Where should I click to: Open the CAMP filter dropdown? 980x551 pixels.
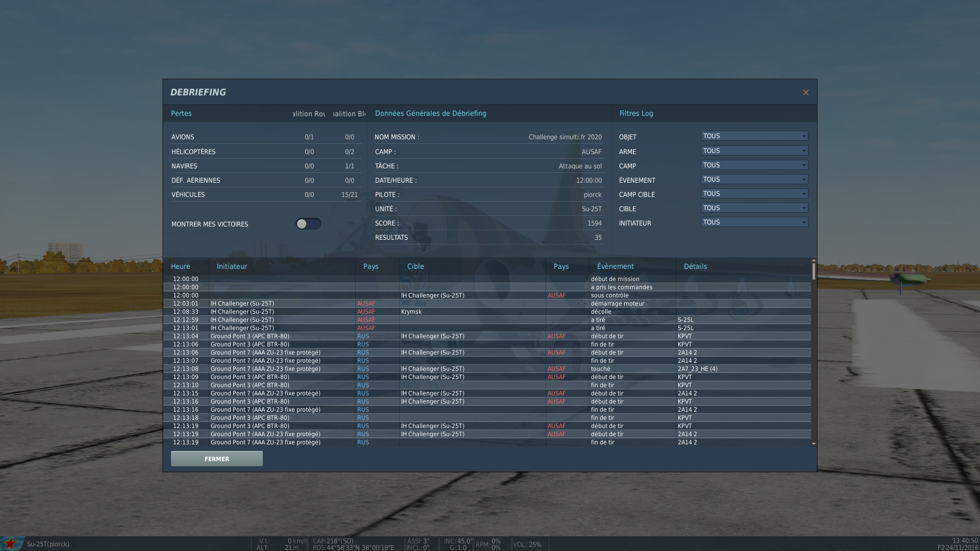pos(803,165)
